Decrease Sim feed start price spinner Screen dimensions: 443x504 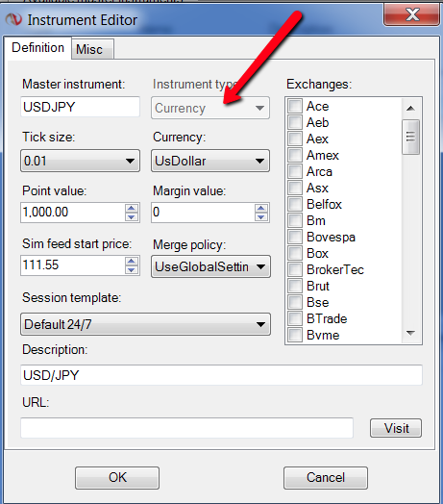click(132, 269)
